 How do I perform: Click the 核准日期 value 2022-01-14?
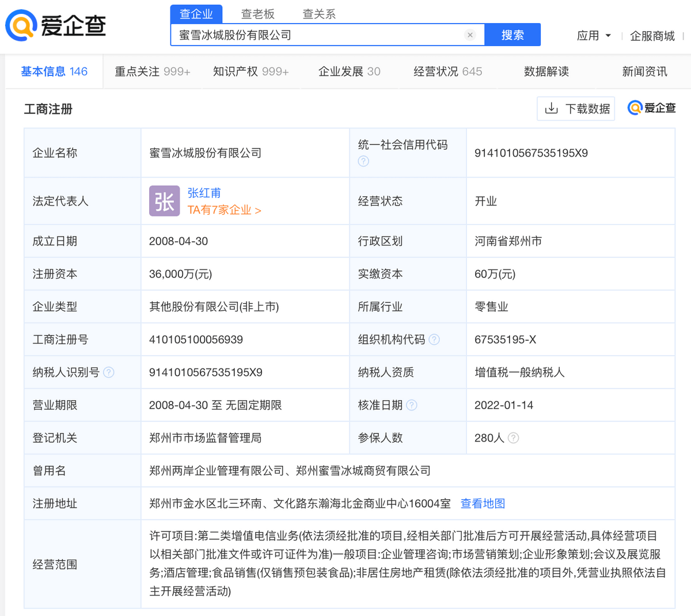504,405
